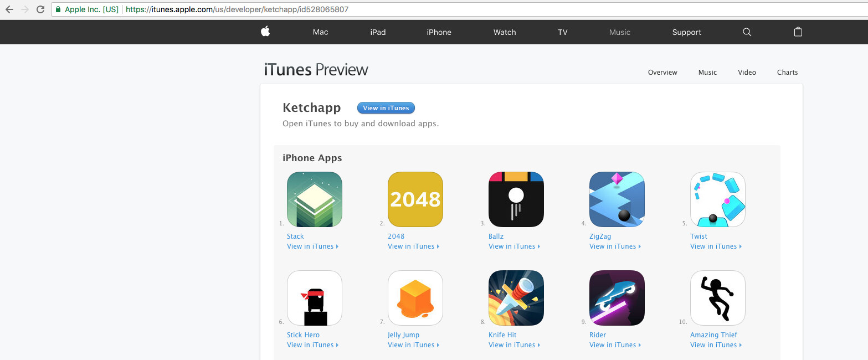Click the Rider title link
868x360 pixels.
(598, 335)
